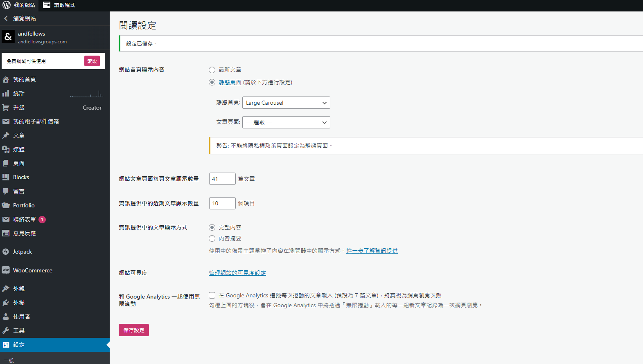This screenshot has width=643, height=364.
Task: Open the 靜態首頁 Large Carousel dropdown
Action: [x=286, y=103]
